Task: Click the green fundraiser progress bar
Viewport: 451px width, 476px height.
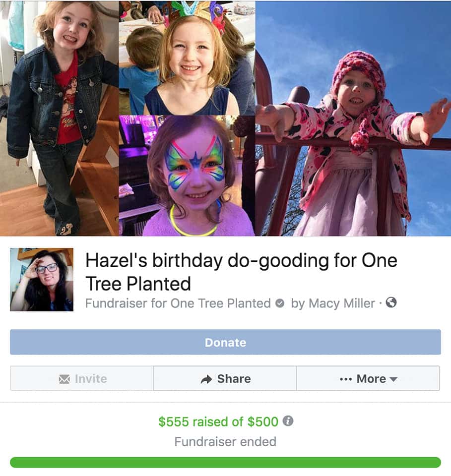Action: 225,462
